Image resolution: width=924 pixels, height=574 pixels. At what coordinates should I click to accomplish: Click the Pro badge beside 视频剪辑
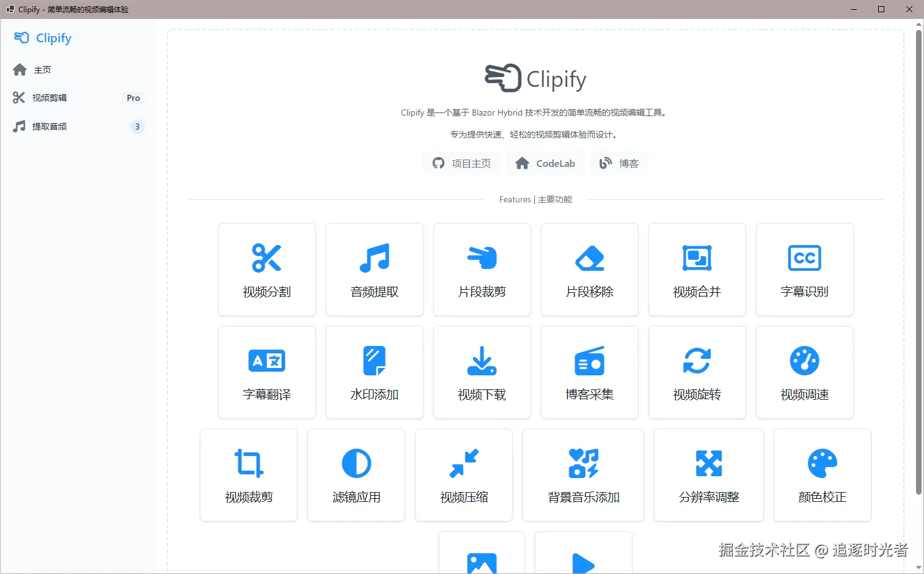(x=133, y=98)
